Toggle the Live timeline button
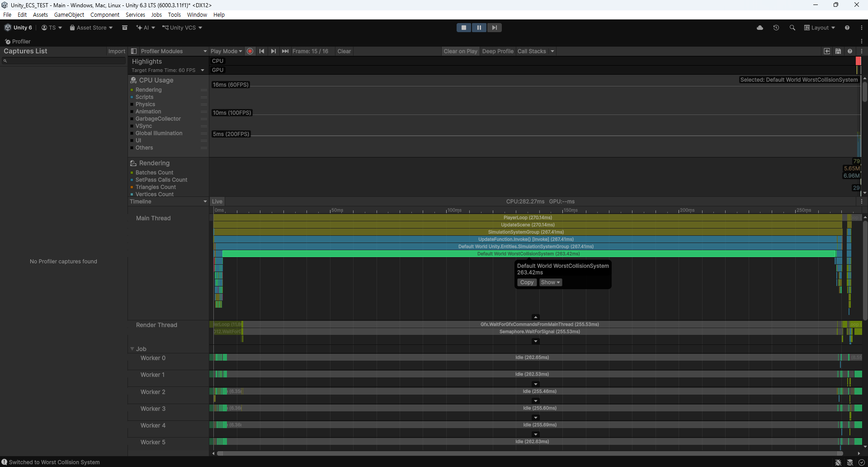Image resolution: width=868 pixels, height=467 pixels. click(x=217, y=201)
